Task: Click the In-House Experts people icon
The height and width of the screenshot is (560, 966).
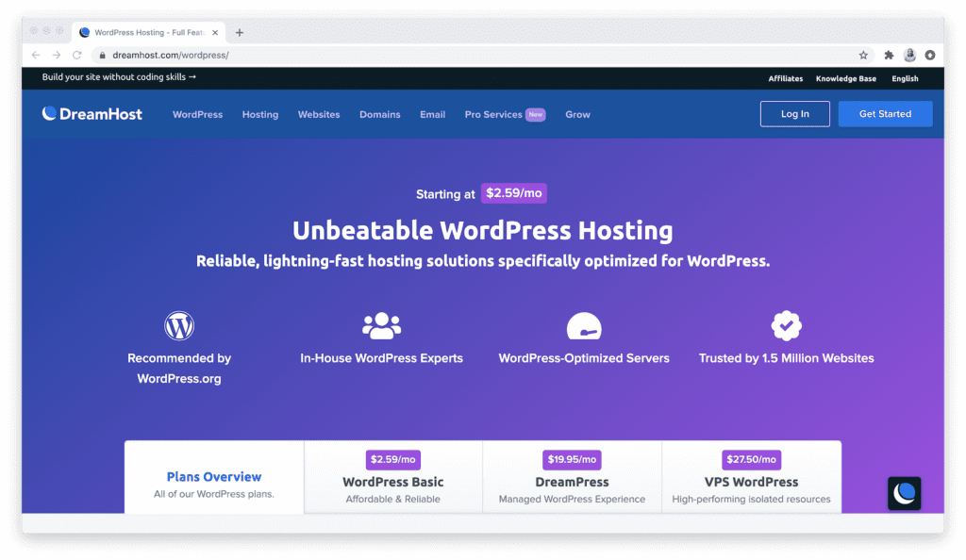Action: click(x=381, y=325)
